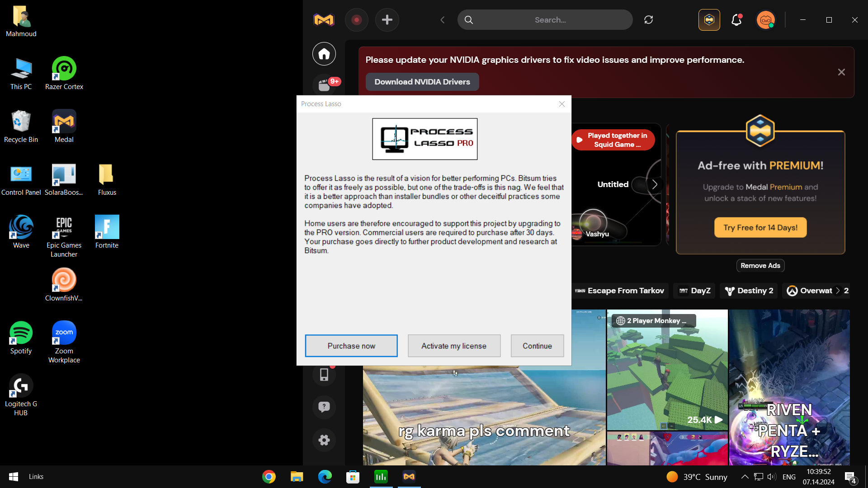Click Continue in the Process Lasso dialog
Image resolution: width=868 pixels, height=488 pixels.
tap(537, 346)
